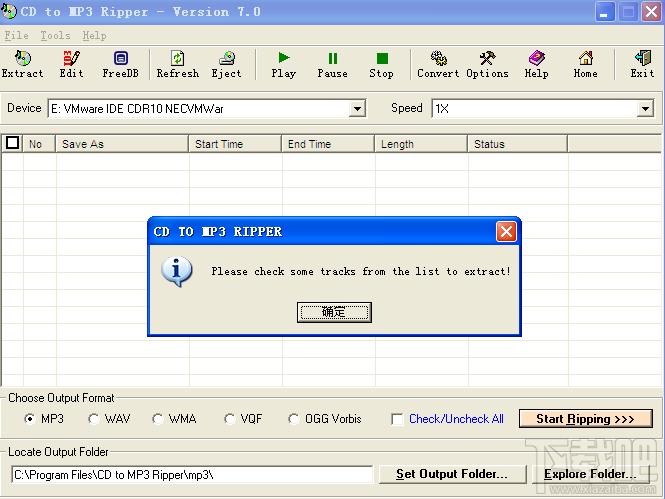
Task: Click the Set Output Folder... button
Action: coord(452,474)
